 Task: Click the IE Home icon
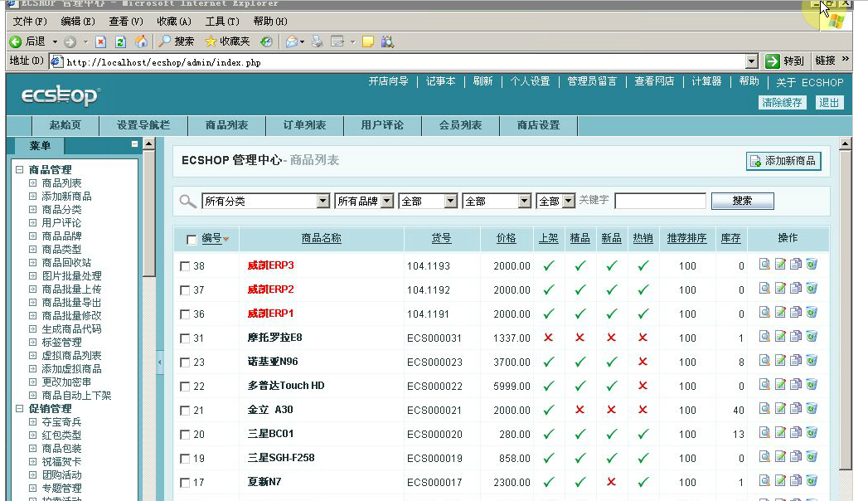[x=142, y=41]
